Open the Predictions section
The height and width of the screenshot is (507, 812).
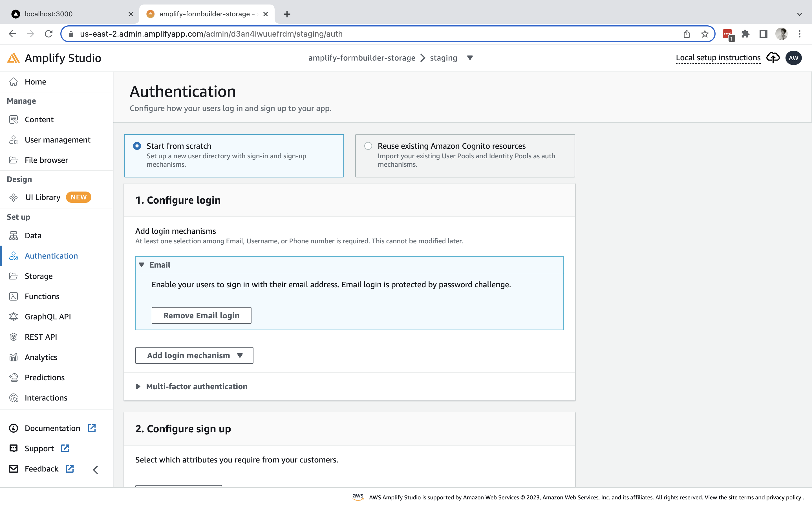click(44, 377)
